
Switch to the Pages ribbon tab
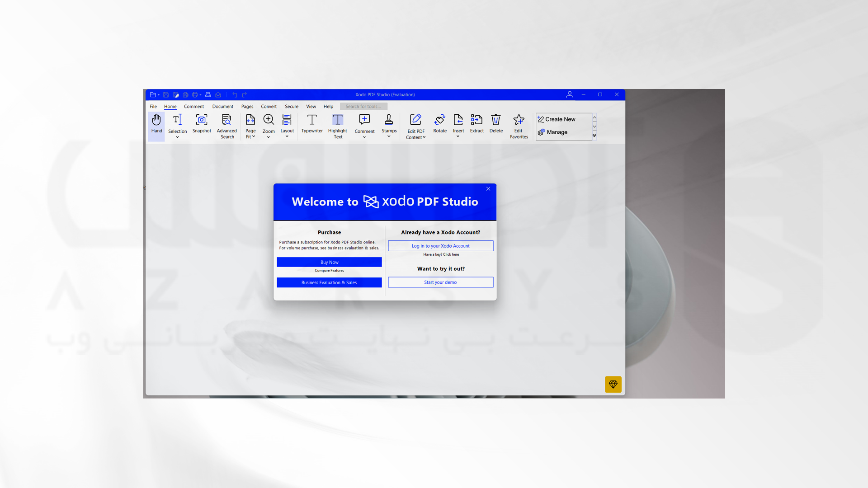(x=247, y=107)
